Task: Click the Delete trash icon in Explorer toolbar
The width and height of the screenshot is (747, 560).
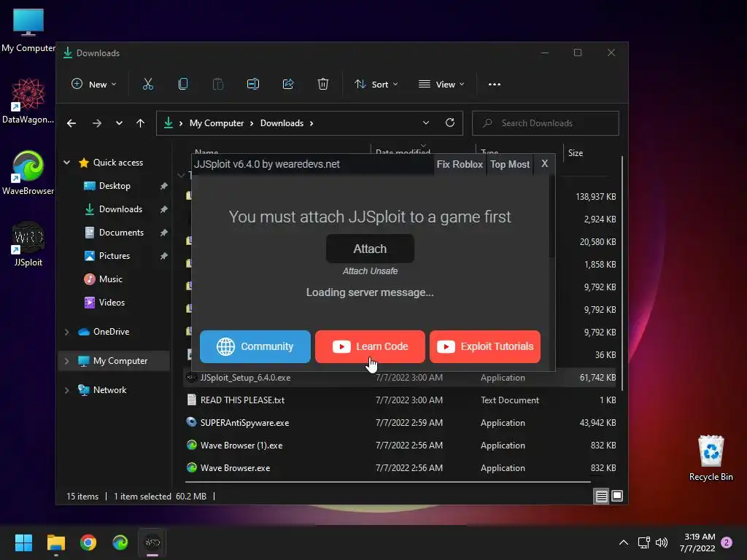Action: (323, 85)
